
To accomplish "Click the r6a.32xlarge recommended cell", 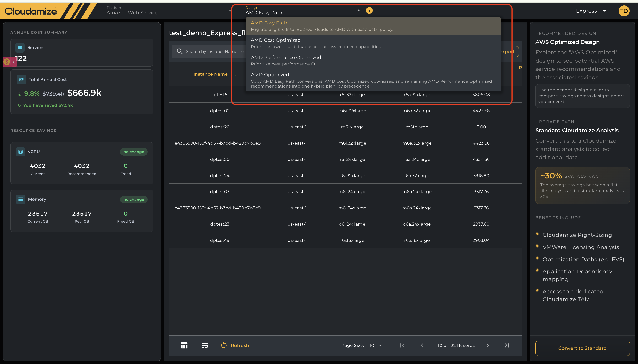I will (417, 94).
